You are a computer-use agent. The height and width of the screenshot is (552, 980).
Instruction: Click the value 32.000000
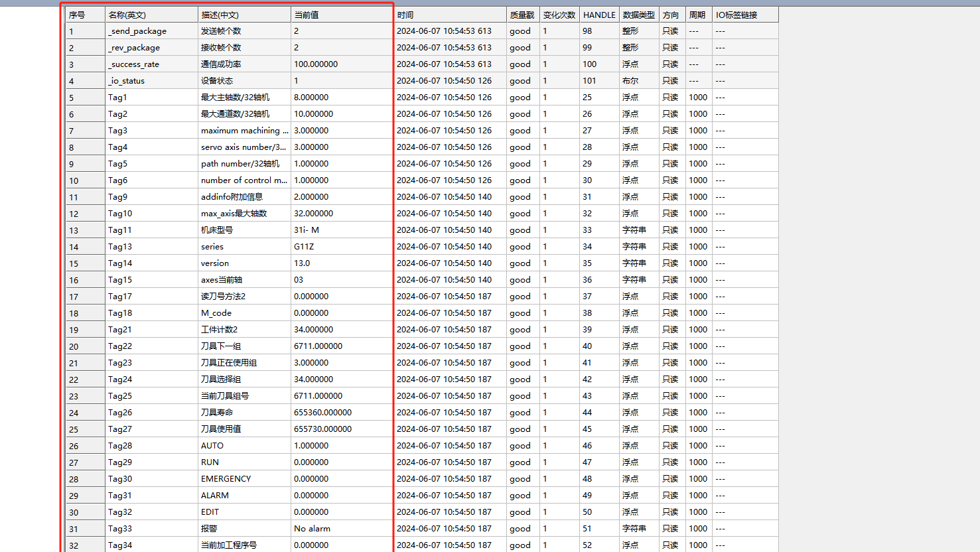313,214
